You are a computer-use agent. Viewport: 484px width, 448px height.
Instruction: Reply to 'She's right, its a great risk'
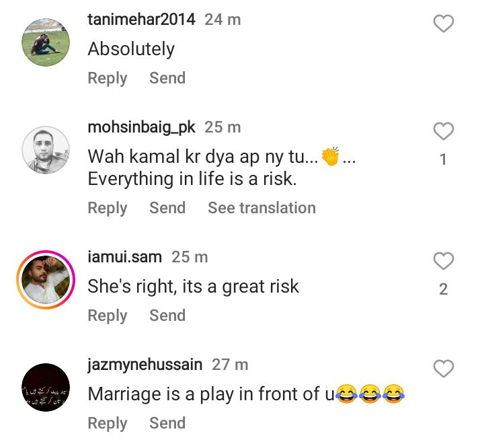(107, 315)
